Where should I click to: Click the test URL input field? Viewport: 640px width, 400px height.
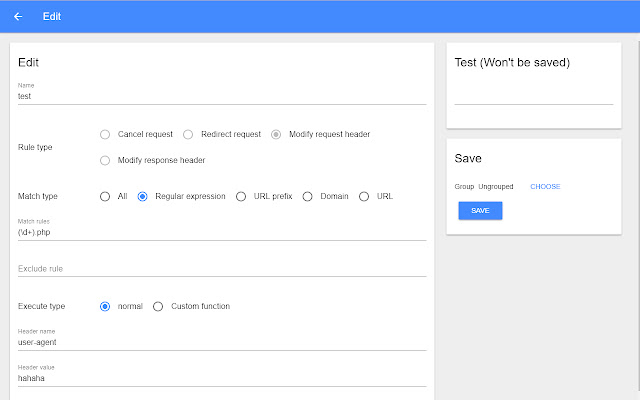click(x=533, y=94)
